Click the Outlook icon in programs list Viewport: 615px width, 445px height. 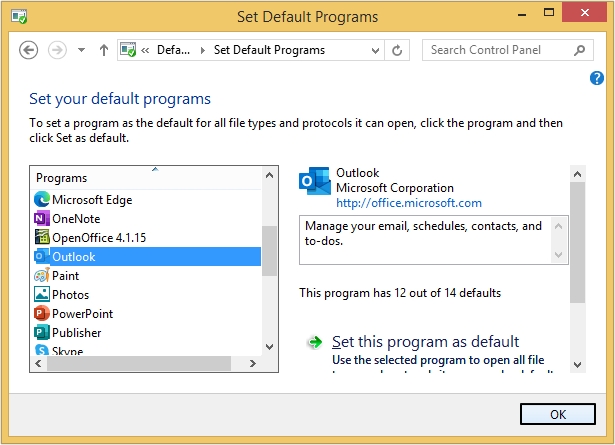42,256
